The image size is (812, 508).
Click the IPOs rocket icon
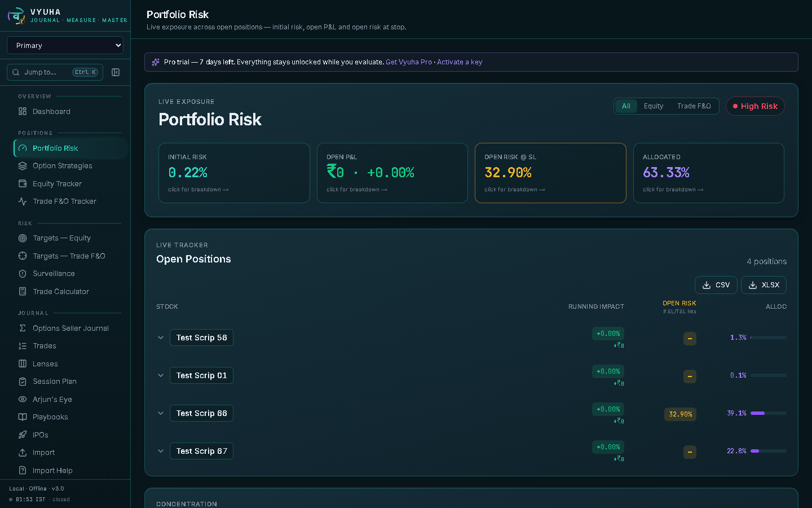(23, 435)
